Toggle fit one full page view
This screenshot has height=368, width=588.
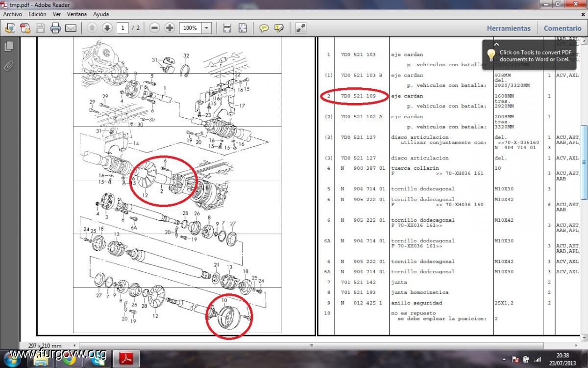[243, 28]
